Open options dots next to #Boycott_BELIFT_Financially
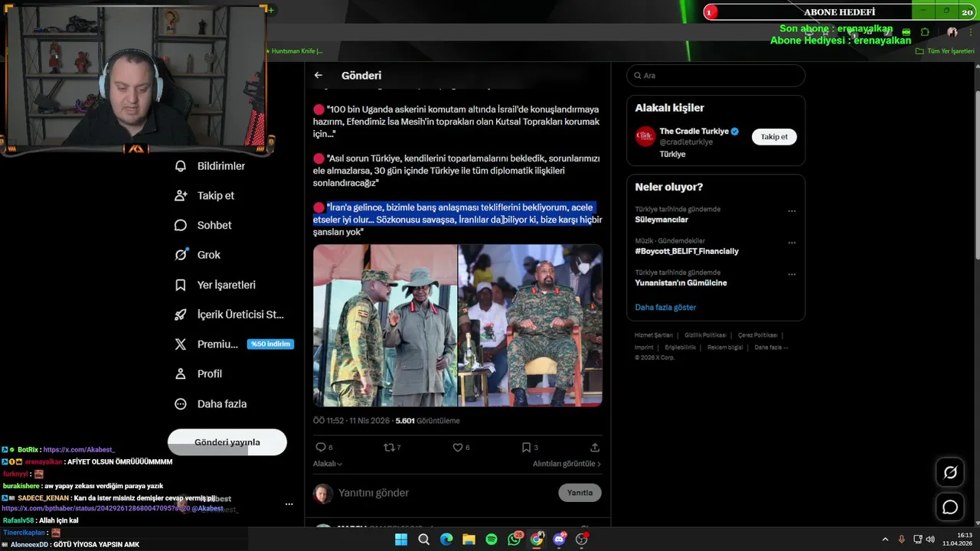Image resolution: width=980 pixels, height=551 pixels. pos(792,243)
